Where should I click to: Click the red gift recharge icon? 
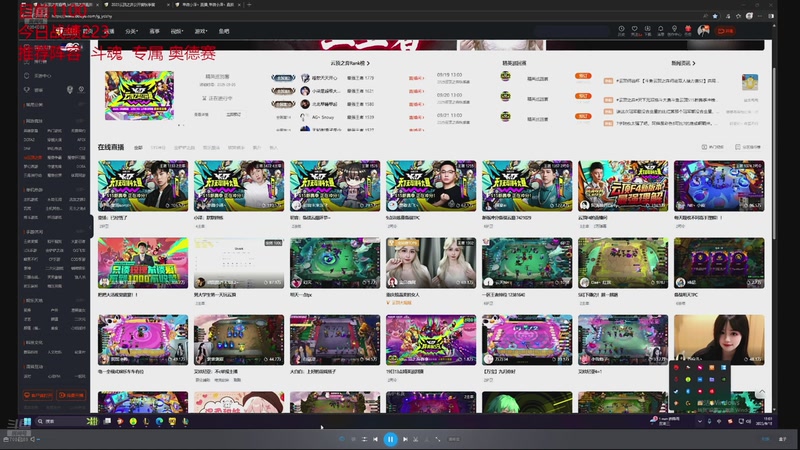tap(688, 30)
